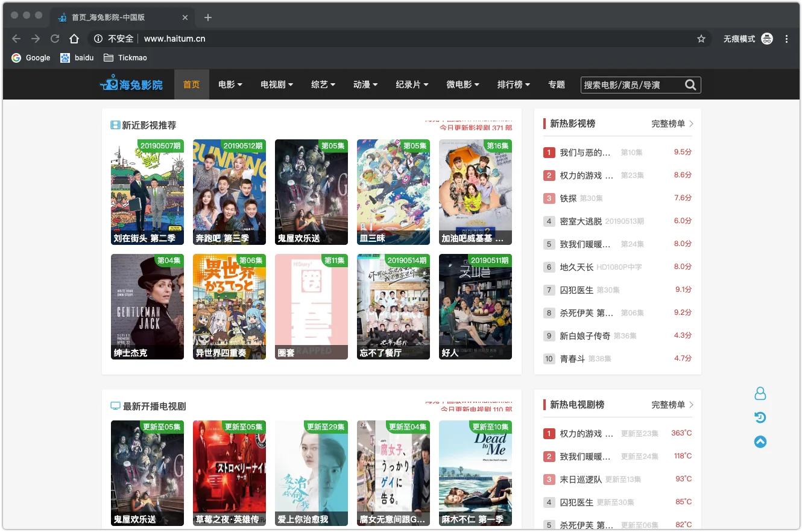This screenshot has width=802, height=532.
Task: Go to browser home icon
Action: tap(74, 39)
